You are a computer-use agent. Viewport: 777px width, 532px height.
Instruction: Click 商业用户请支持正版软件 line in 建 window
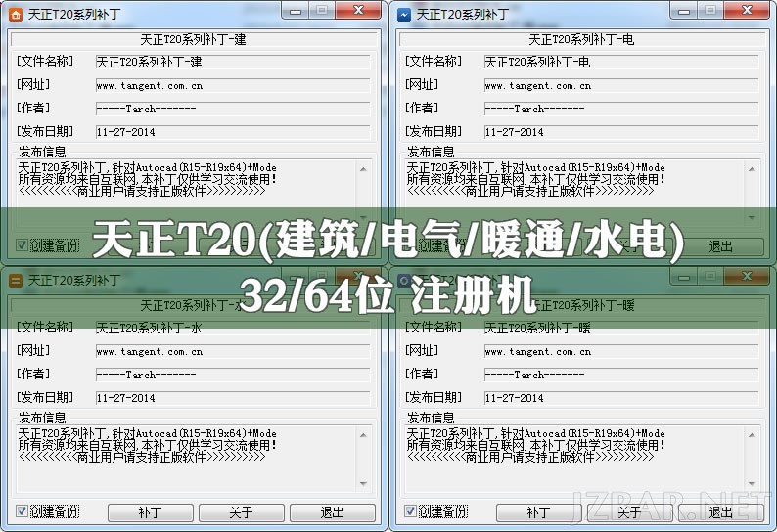[142, 192]
